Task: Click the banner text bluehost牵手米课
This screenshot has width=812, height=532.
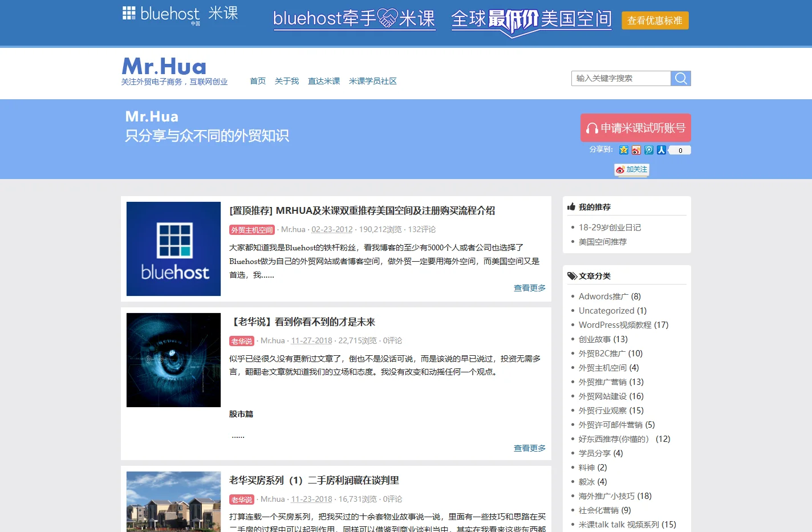Action: coord(354,19)
